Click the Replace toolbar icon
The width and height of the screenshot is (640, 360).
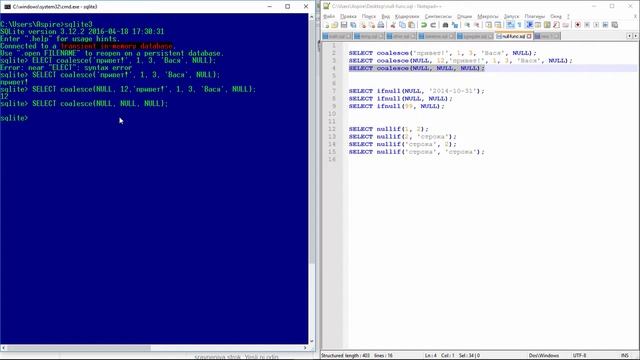[x=455, y=25]
